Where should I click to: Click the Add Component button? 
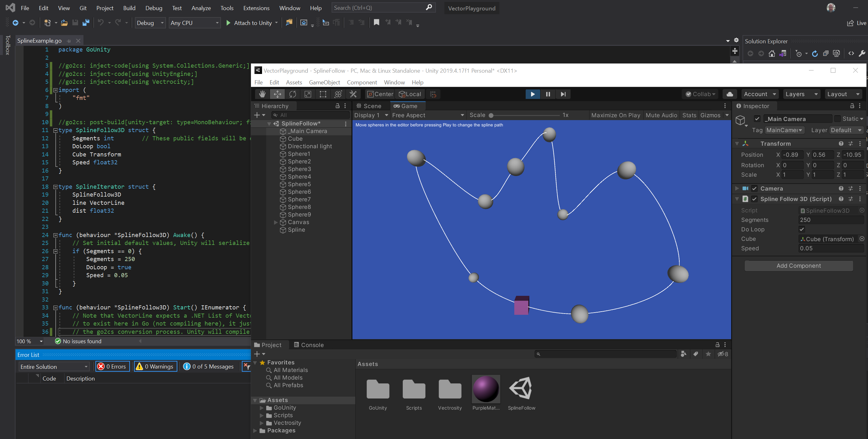(798, 266)
